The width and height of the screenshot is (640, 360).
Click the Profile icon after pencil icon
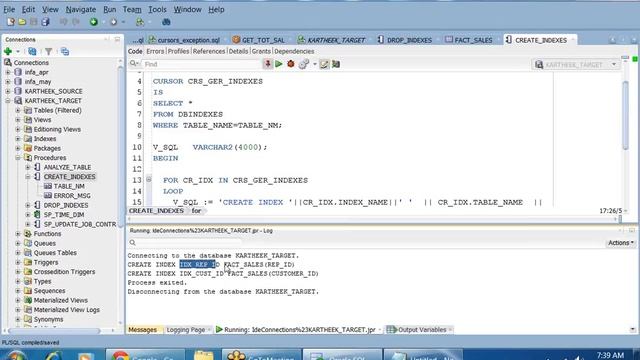tap(336, 64)
